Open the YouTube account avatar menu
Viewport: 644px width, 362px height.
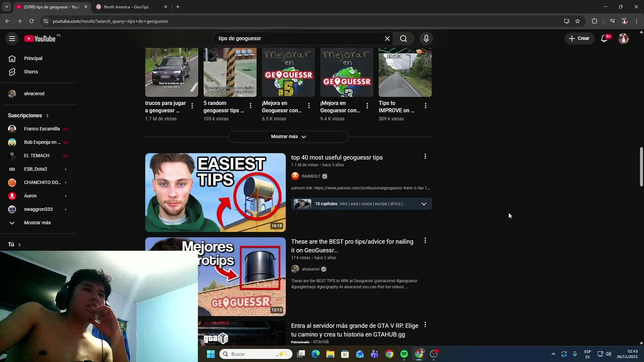pyautogui.click(x=624, y=39)
